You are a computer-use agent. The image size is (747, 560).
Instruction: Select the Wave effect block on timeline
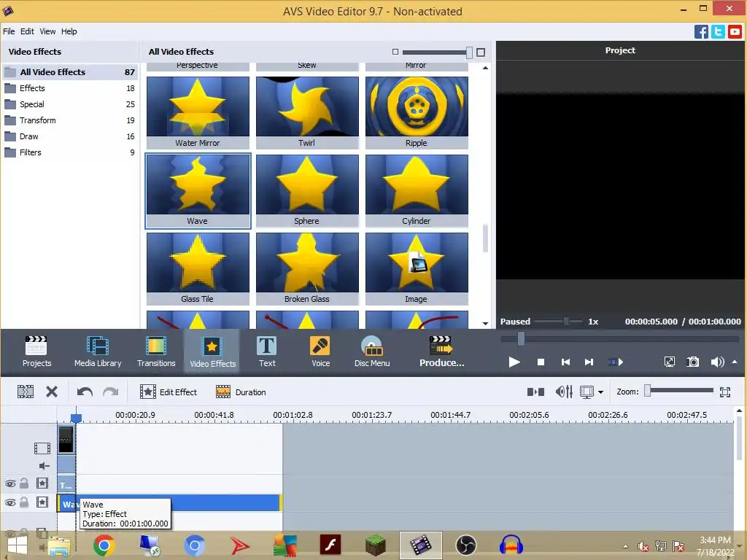tap(169, 503)
